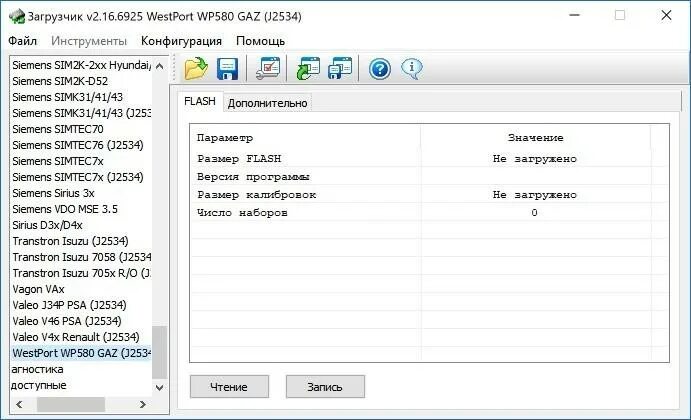This screenshot has height=420, width=691.
Task: Click the horizontal scroll left arrow
Action: point(19,404)
